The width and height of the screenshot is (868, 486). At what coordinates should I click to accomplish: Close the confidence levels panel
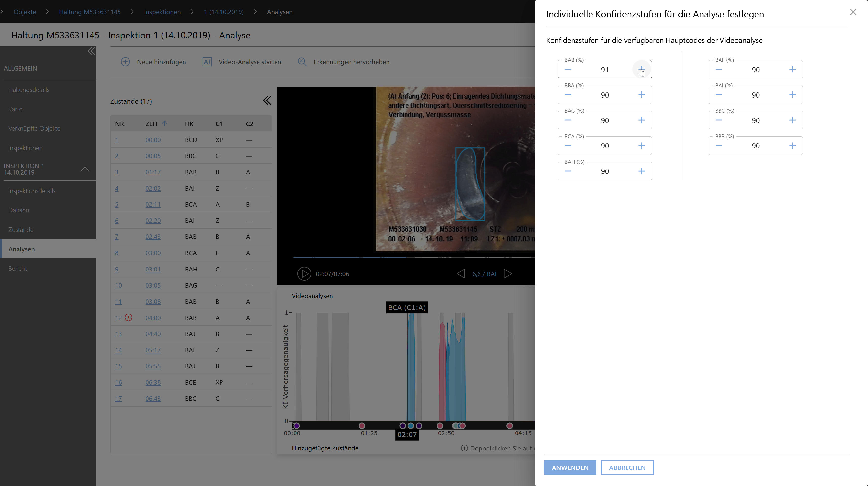point(853,12)
